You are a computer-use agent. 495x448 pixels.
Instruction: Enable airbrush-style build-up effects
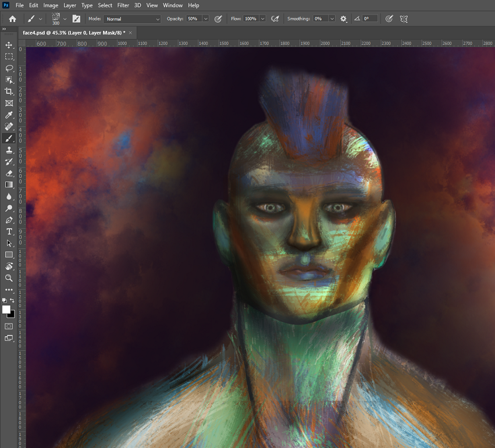(275, 19)
